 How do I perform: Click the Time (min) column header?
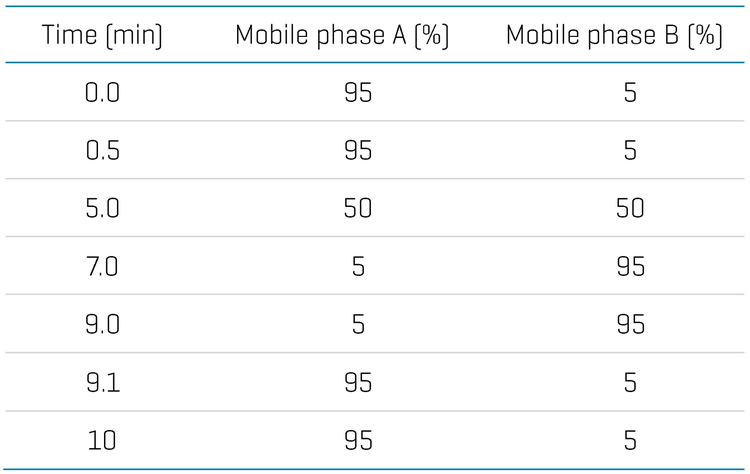point(102,35)
